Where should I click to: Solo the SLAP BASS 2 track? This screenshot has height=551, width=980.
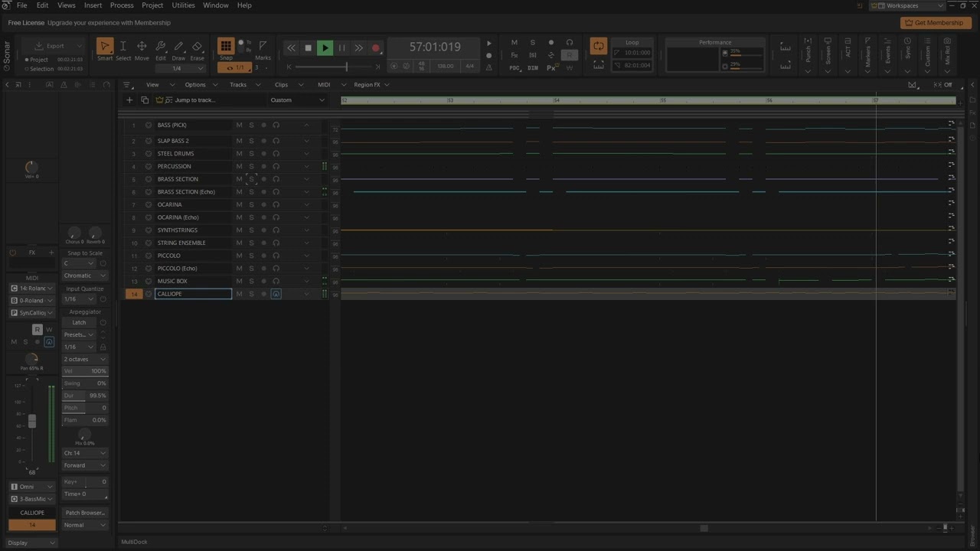pyautogui.click(x=251, y=141)
